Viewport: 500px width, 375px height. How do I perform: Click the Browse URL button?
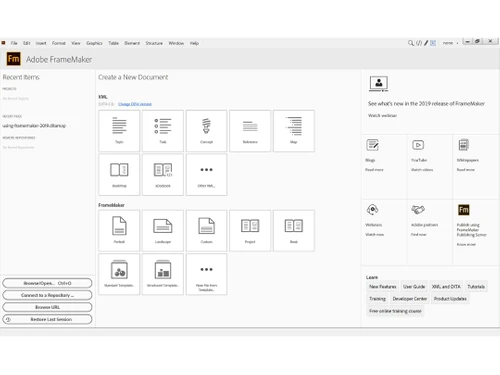(47, 307)
